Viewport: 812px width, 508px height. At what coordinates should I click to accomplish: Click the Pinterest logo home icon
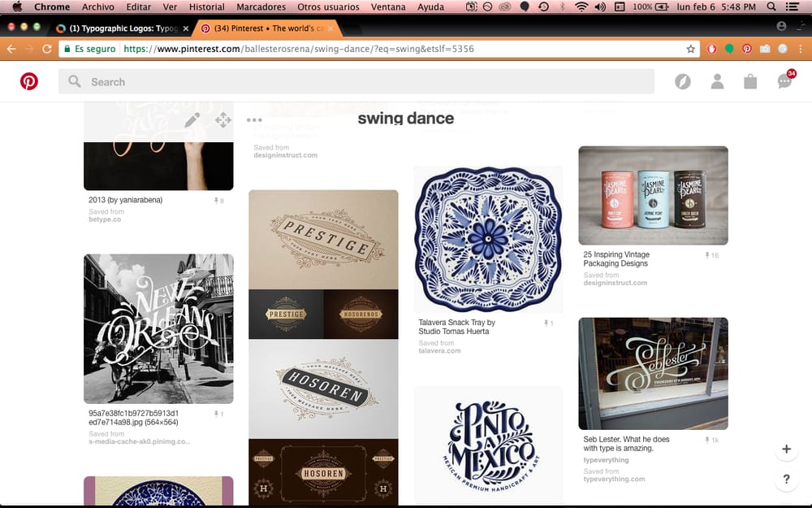pyautogui.click(x=29, y=81)
